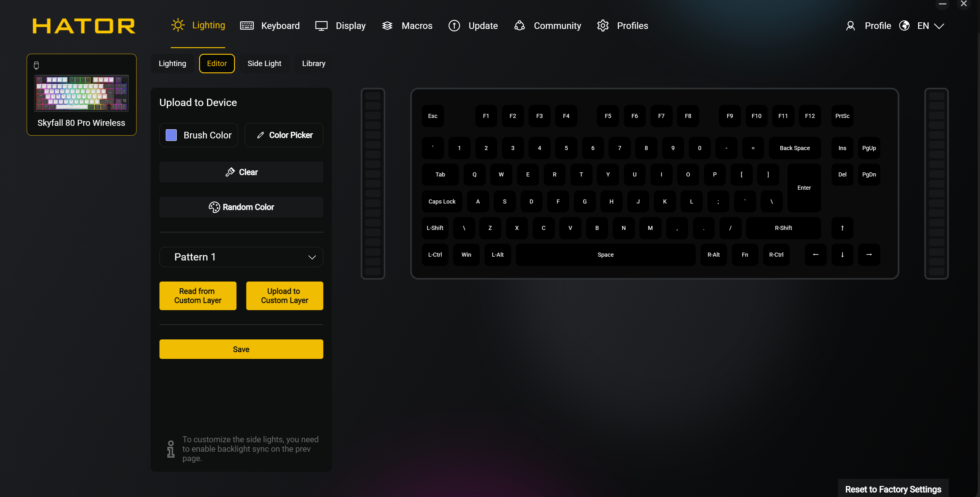980x497 pixels.
Task: Open the Pattern 1 dropdown
Action: pyautogui.click(x=241, y=257)
